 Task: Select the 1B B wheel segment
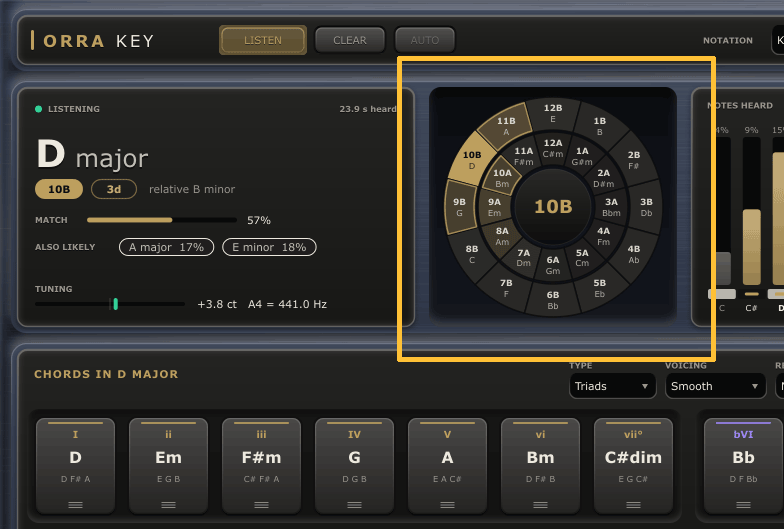(x=600, y=126)
